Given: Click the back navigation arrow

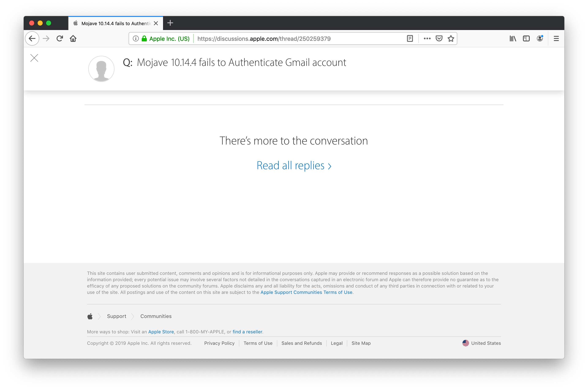Looking at the screenshot, I should (x=32, y=38).
